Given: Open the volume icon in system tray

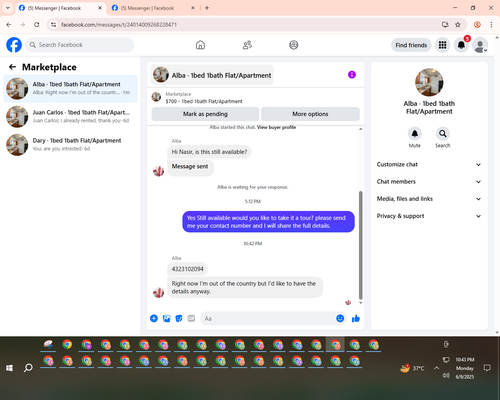Looking at the screenshot, I should [446, 376].
